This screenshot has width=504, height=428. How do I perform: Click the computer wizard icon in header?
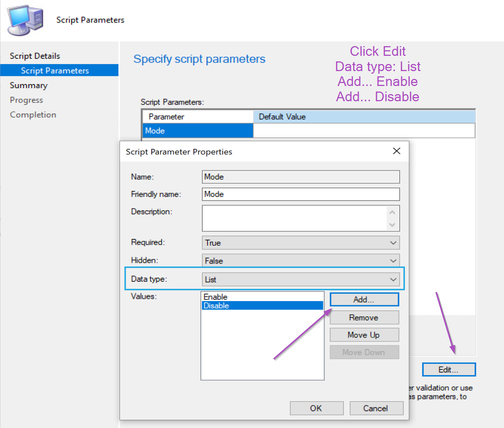pos(25,20)
